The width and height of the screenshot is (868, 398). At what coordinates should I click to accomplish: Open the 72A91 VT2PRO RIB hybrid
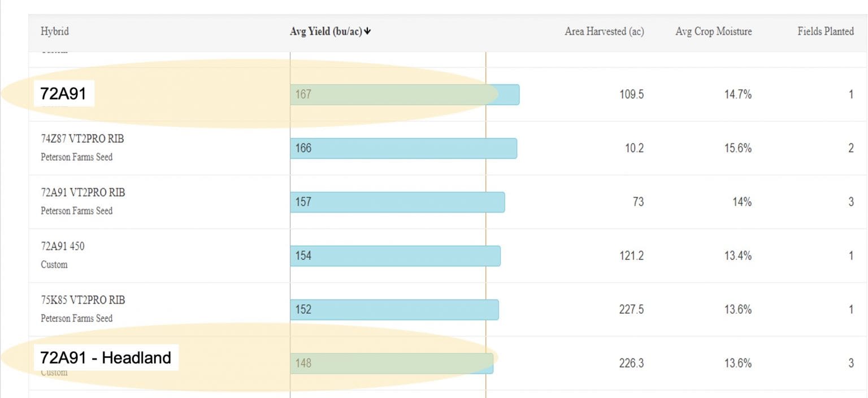tap(83, 193)
